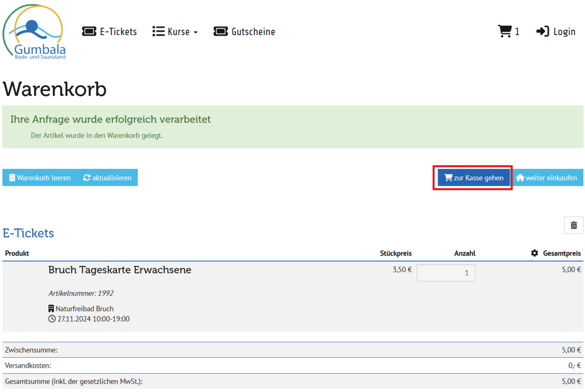Click weiter einkaufen to continue shopping
Screen dimensions: 585x392
[x=546, y=178]
